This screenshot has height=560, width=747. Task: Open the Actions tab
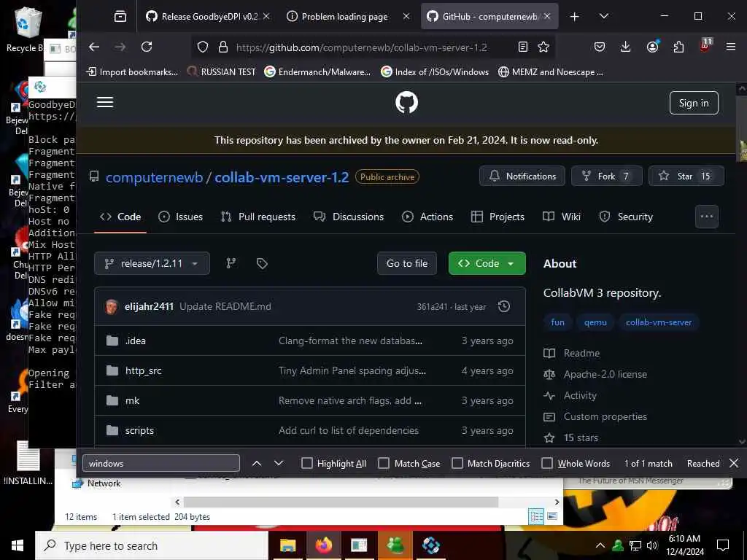coord(427,217)
